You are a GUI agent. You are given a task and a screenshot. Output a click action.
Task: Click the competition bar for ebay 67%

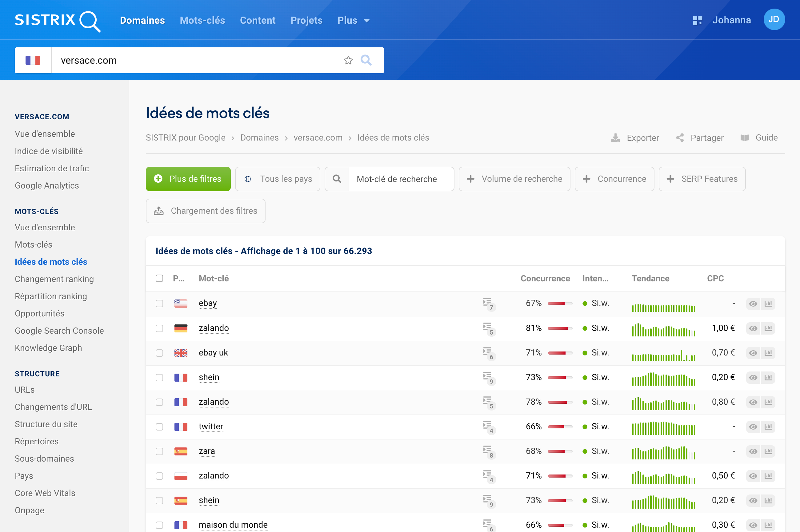(560, 304)
